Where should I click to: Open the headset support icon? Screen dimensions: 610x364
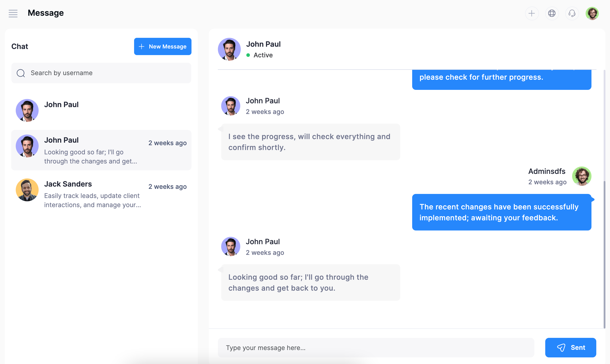tap(572, 13)
